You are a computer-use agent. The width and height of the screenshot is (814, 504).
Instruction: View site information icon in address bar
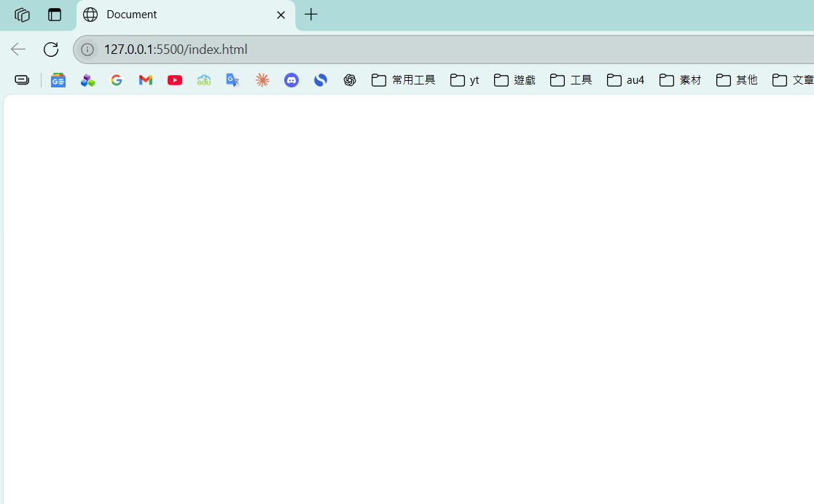point(87,50)
